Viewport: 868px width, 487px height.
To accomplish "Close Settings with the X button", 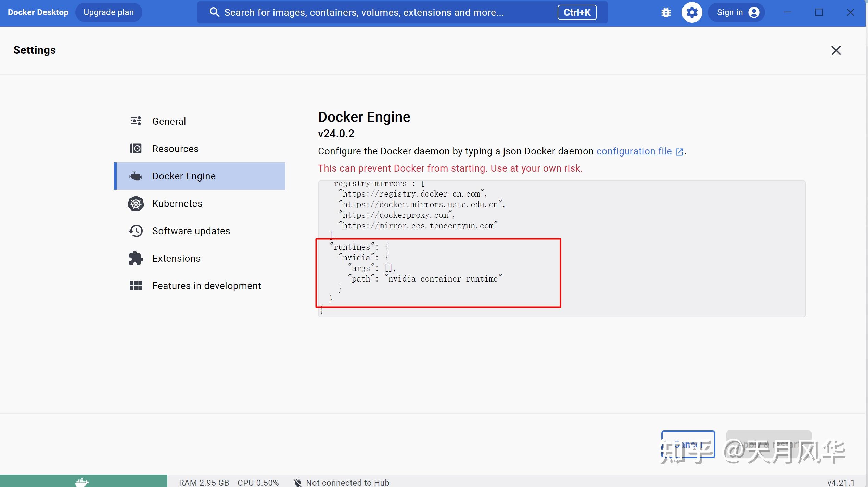I will click(x=836, y=50).
